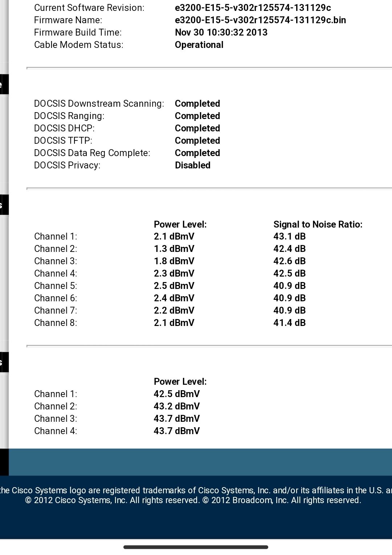
Task: Click the Cisco Systems trademark notice line
Action: tap(196, 490)
